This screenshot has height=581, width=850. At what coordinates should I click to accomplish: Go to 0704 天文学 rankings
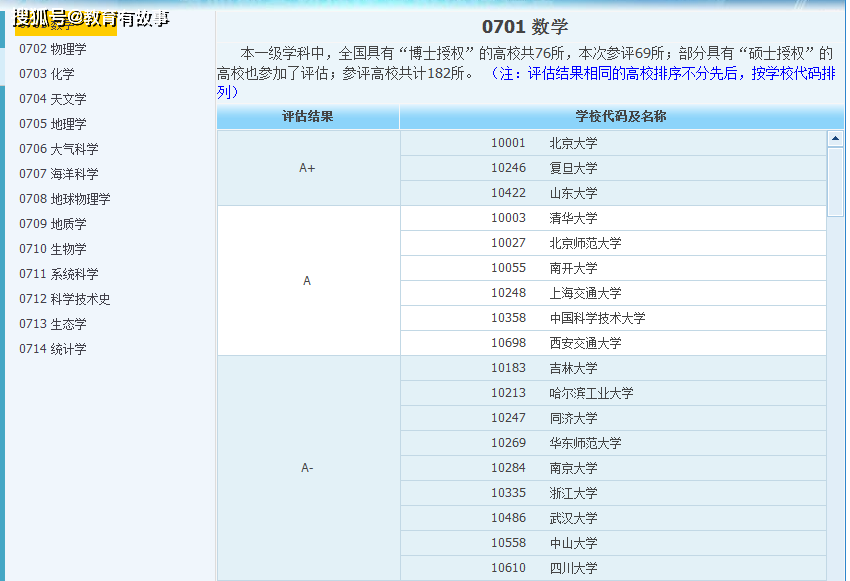(53, 99)
